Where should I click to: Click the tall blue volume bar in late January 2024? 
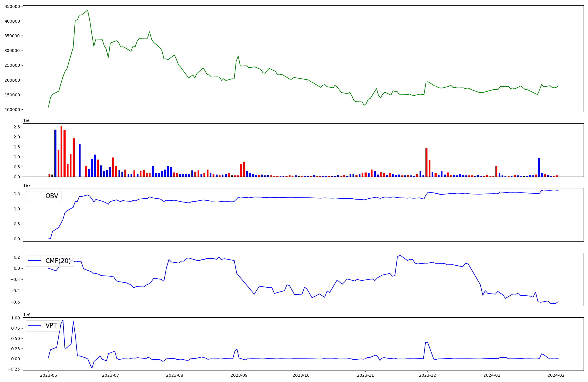(539, 167)
